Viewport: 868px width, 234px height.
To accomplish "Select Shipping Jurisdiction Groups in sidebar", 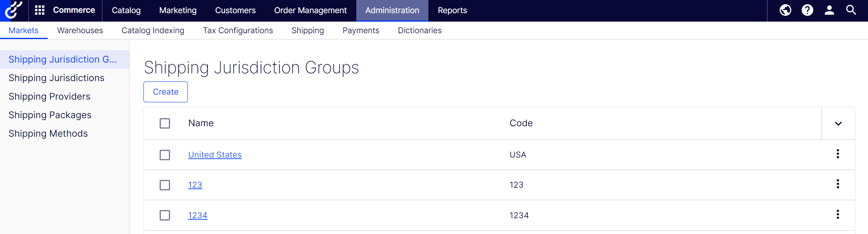I will point(64,59).
